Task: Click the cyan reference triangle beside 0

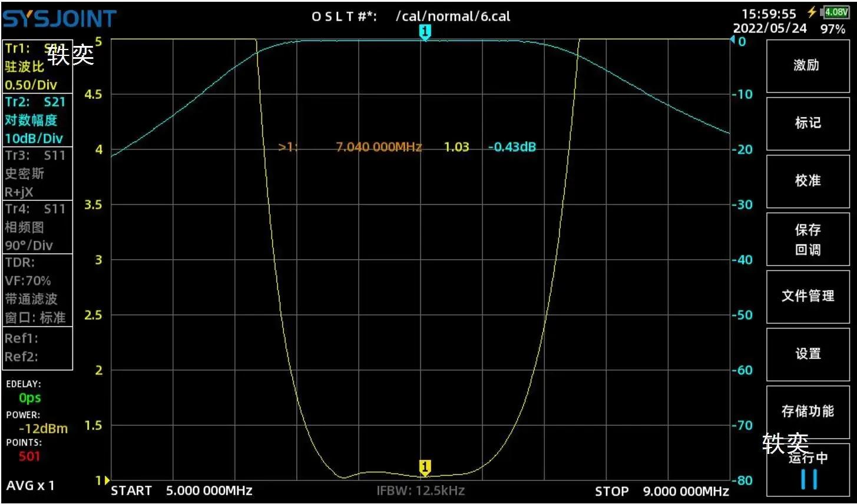Action: click(x=733, y=41)
